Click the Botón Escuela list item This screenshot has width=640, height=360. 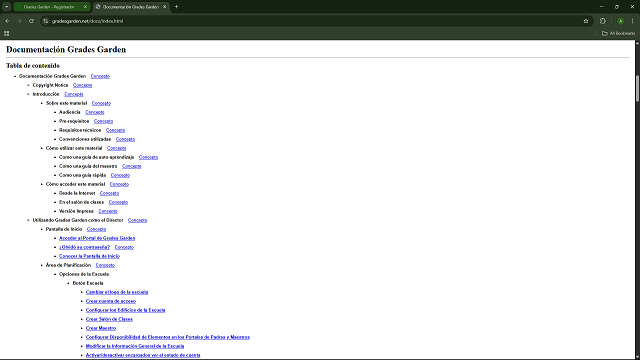point(88,283)
